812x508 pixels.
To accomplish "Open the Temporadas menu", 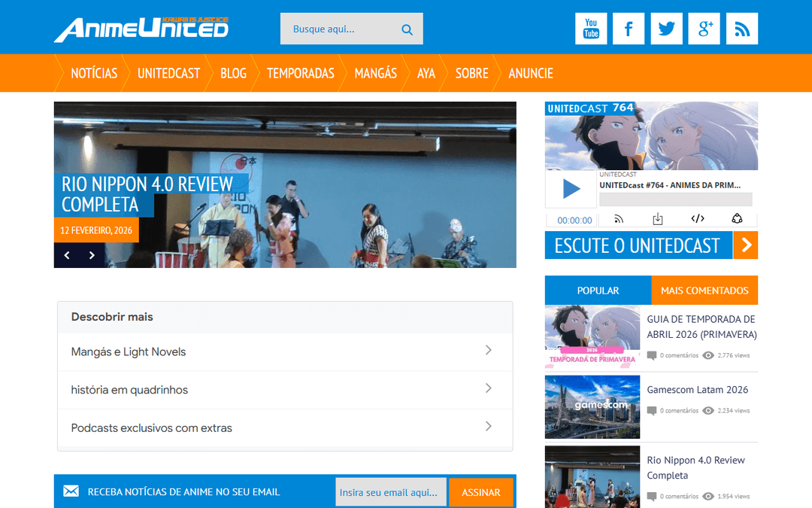I will [301, 73].
